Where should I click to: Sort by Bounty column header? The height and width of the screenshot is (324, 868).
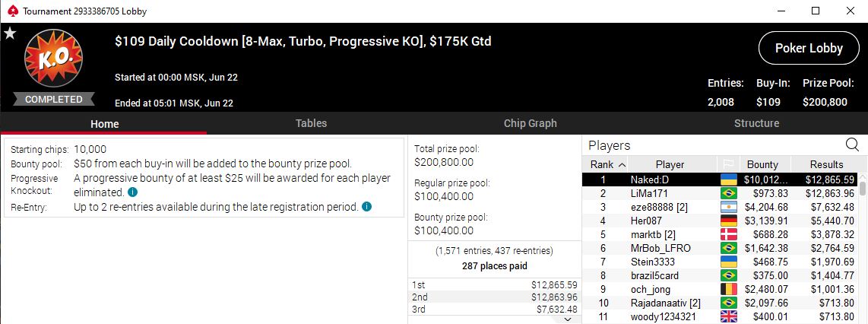pyautogui.click(x=762, y=164)
